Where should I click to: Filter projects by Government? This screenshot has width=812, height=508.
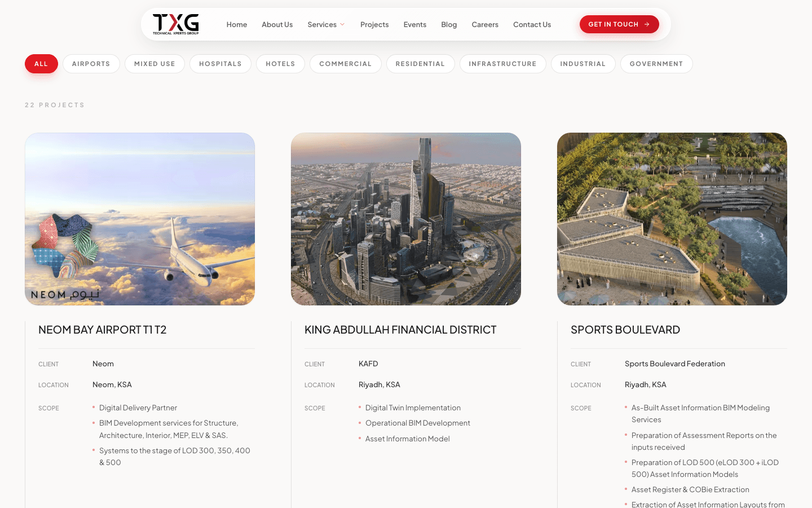pos(656,64)
